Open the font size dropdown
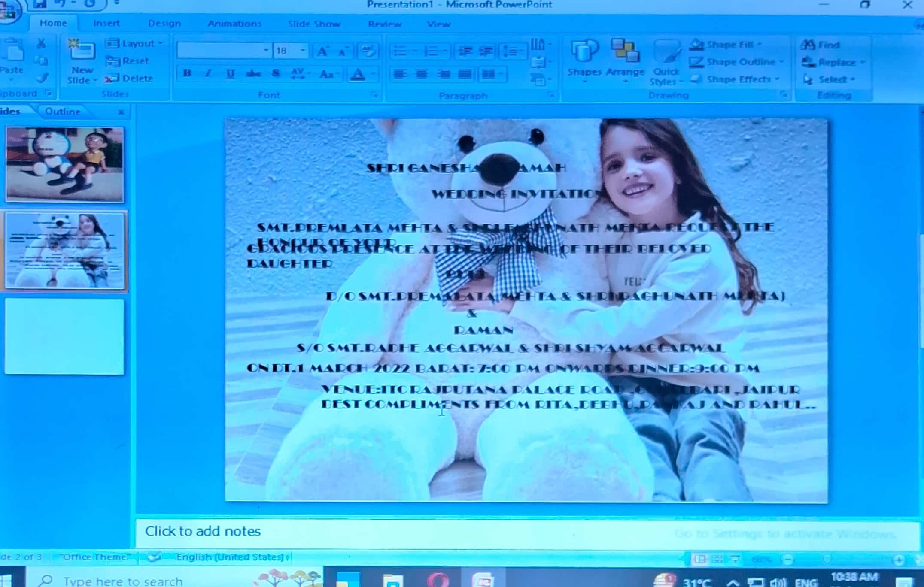The height and width of the screenshot is (587, 924). click(303, 51)
